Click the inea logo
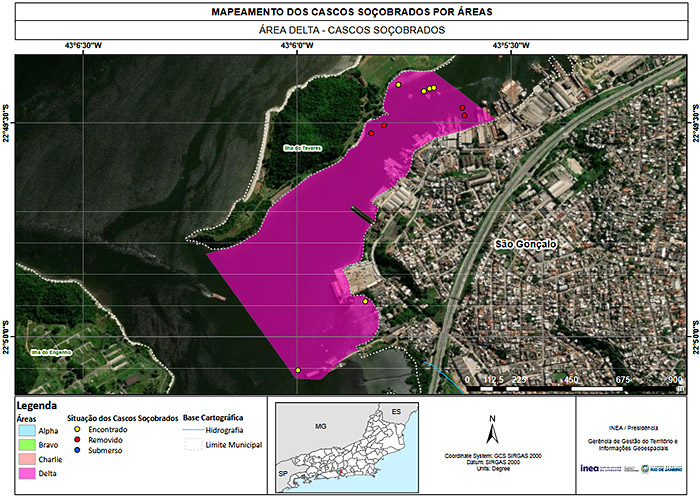 tap(601, 468)
